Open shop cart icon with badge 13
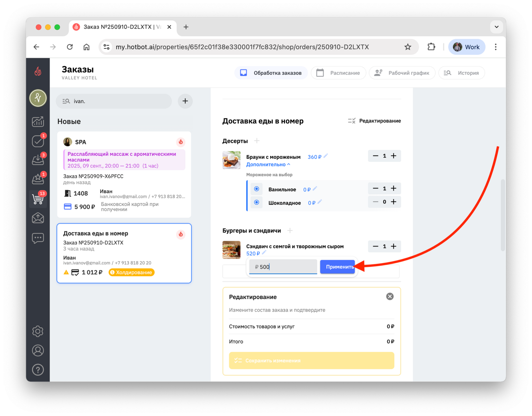 (x=38, y=199)
